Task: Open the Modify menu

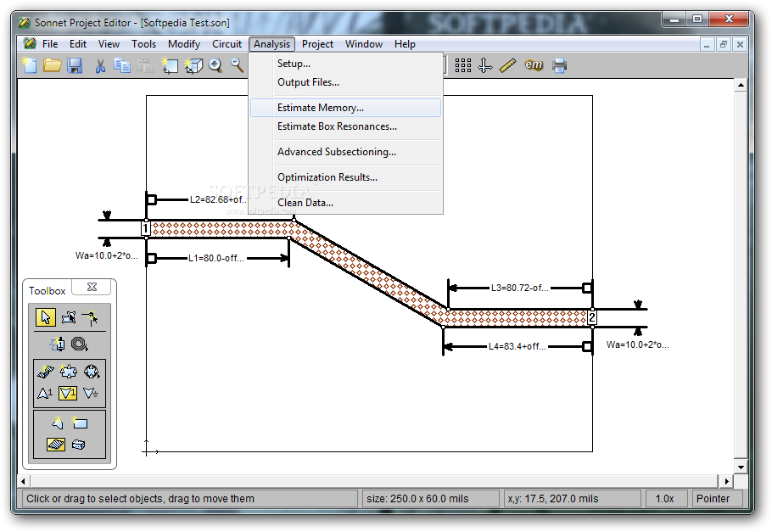Action: pyautogui.click(x=184, y=44)
